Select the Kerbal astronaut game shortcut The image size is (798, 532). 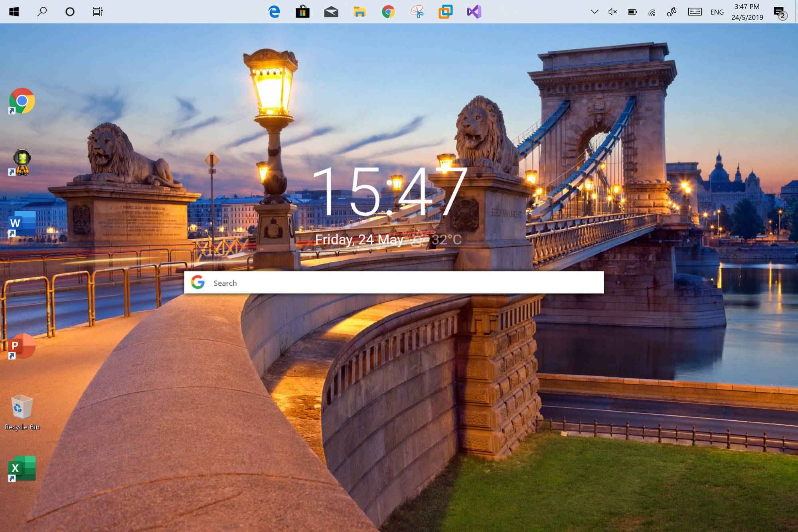[22, 162]
